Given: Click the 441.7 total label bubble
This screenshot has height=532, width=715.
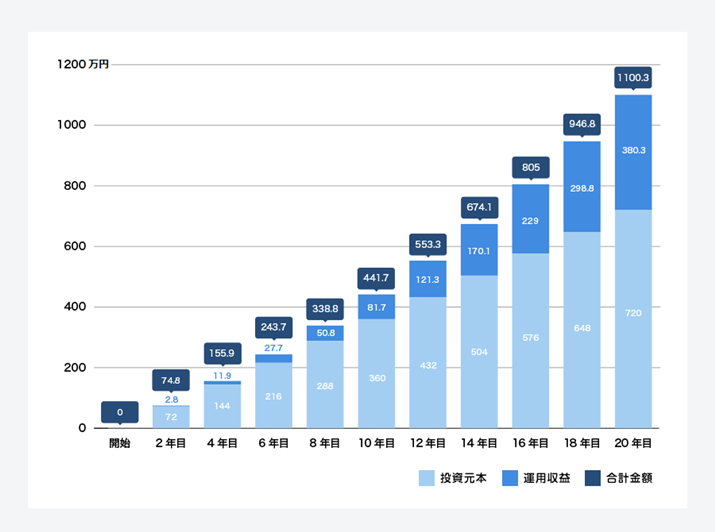Looking at the screenshot, I should point(376,278).
